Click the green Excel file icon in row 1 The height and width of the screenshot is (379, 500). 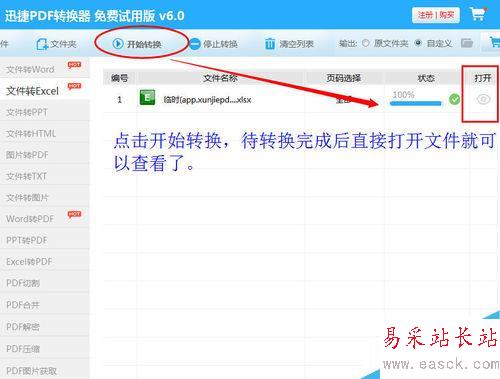(x=147, y=98)
